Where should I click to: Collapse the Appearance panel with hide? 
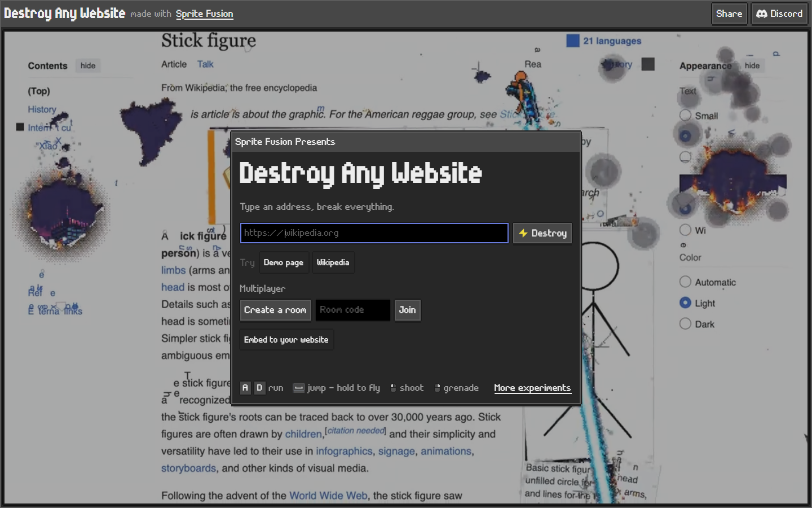[752, 65]
